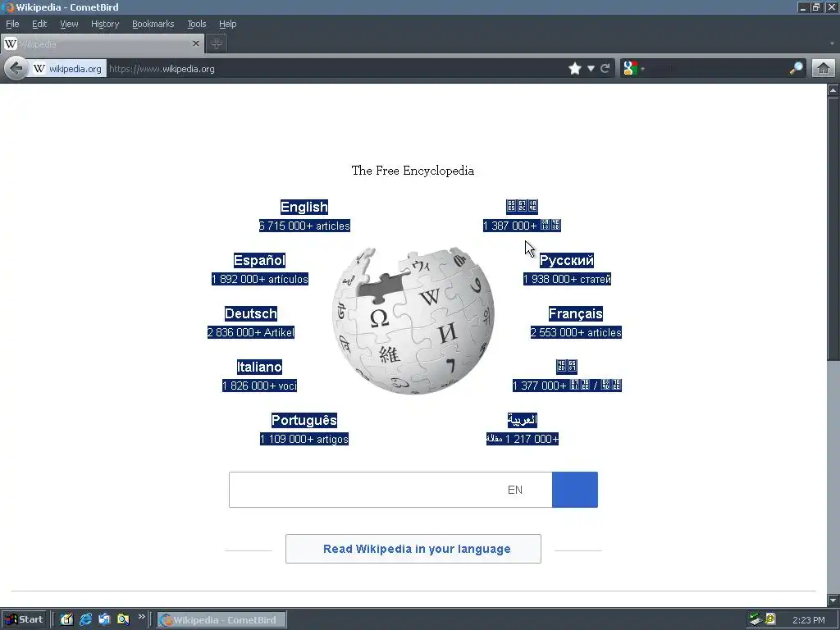Focus the browser's Google search field
The image size is (840, 630).
(x=718, y=69)
